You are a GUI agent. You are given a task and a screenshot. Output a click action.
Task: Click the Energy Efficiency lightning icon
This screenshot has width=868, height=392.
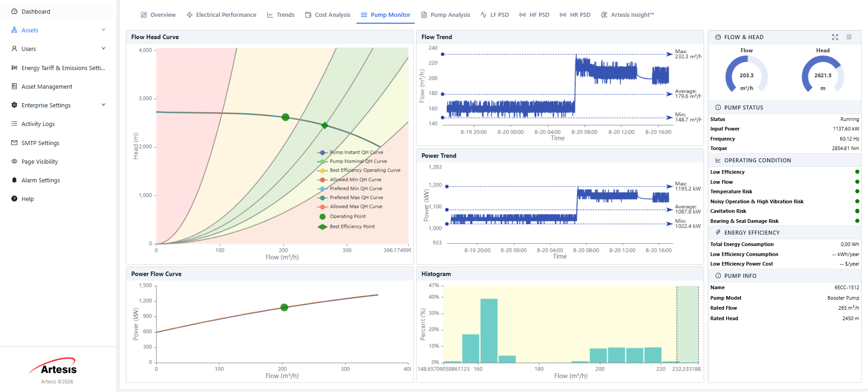pos(718,232)
